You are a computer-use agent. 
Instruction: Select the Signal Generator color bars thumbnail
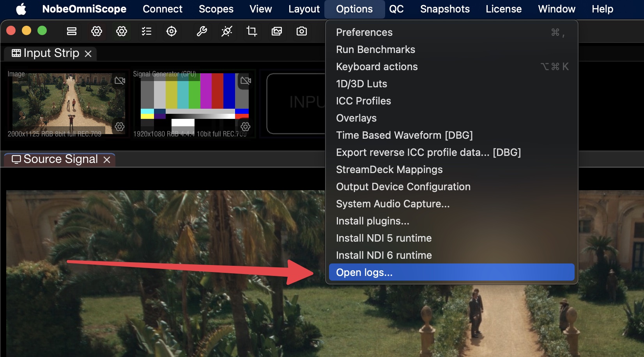[x=194, y=101]
